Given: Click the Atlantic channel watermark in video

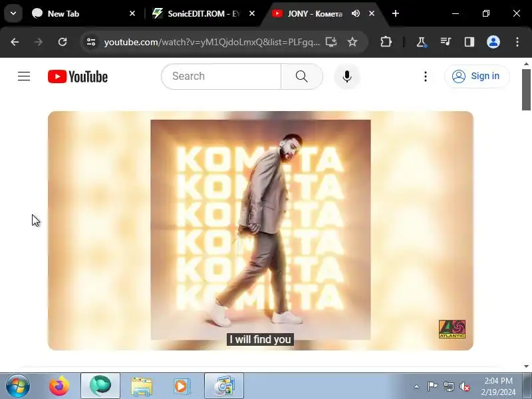Looking at the screenshot, I should click(x=452, y=329).
